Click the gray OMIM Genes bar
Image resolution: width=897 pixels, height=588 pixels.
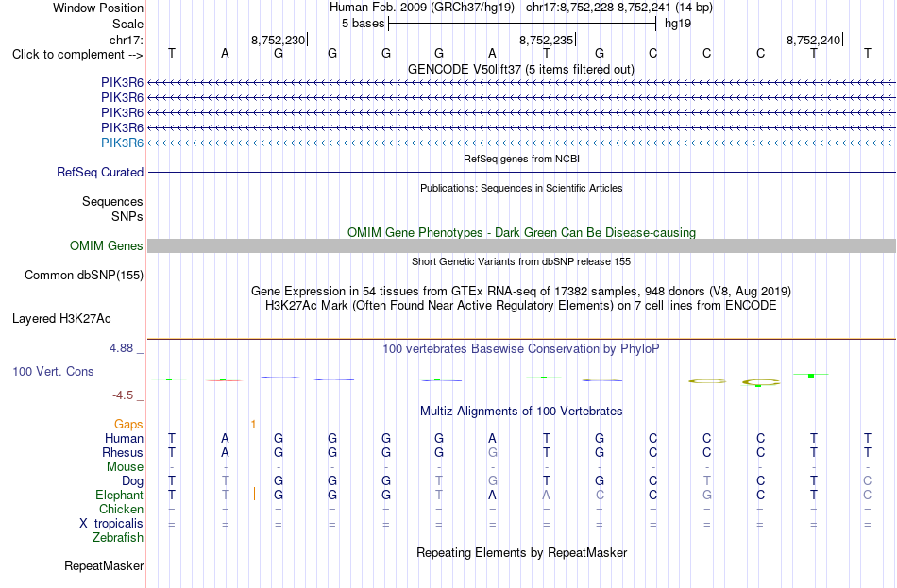click(x=522, y=246)
